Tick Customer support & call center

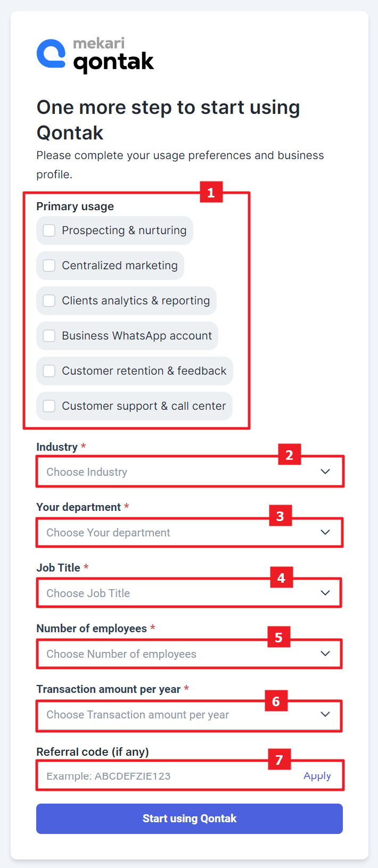click(49, 406)
